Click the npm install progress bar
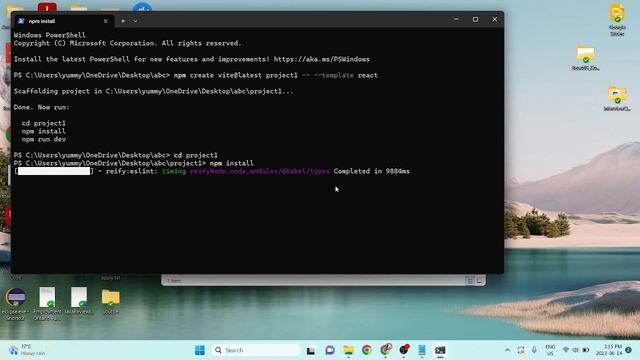 [x=54, y=171]
